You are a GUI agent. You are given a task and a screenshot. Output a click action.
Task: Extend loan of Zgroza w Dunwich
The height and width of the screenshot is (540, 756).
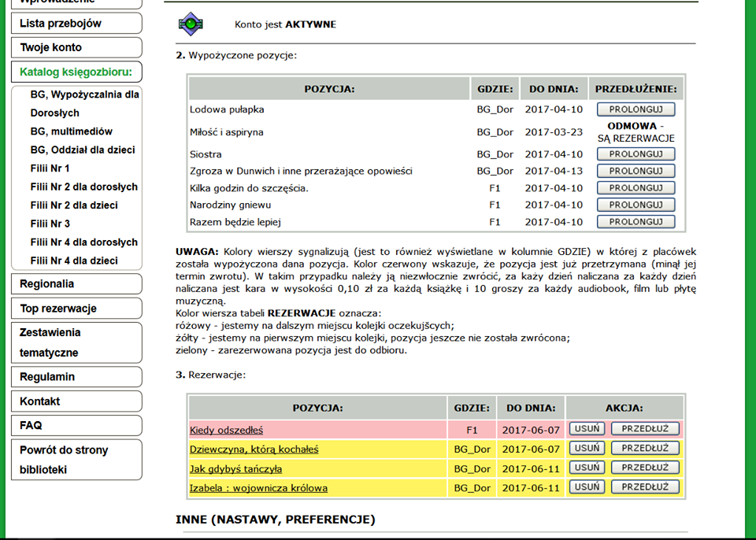point(636,171)
